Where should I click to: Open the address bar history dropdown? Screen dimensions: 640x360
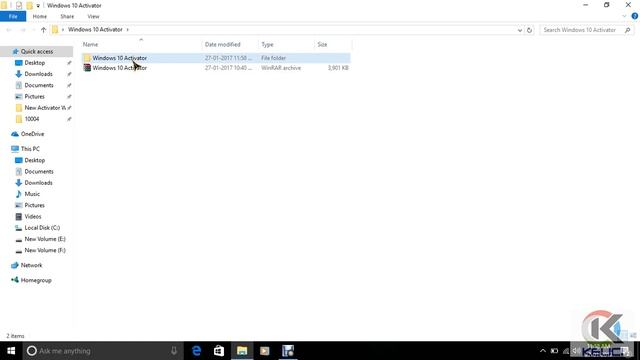(520, 30)
